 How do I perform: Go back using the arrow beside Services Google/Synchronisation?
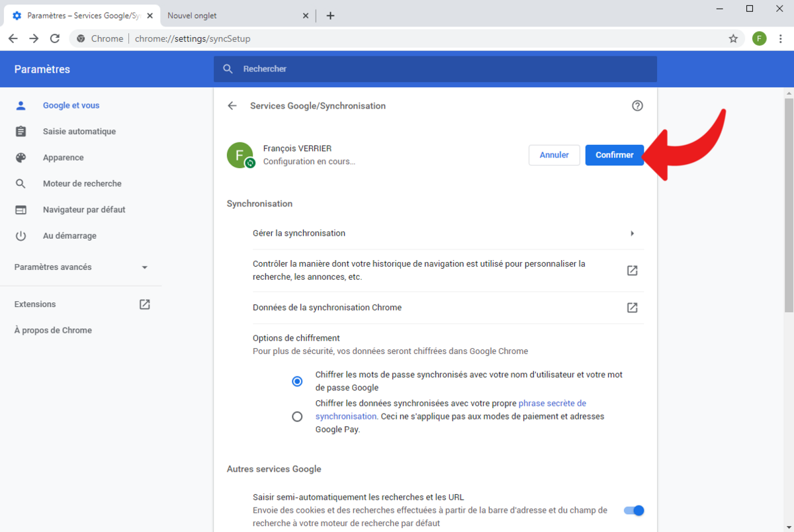pyautogui.click(x=232, y=106)
